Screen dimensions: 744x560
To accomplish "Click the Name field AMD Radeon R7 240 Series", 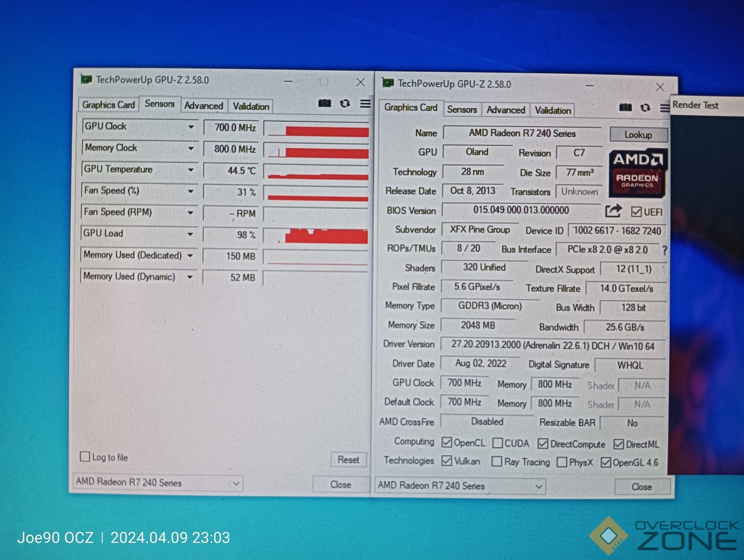I will [x=522, y=133].
